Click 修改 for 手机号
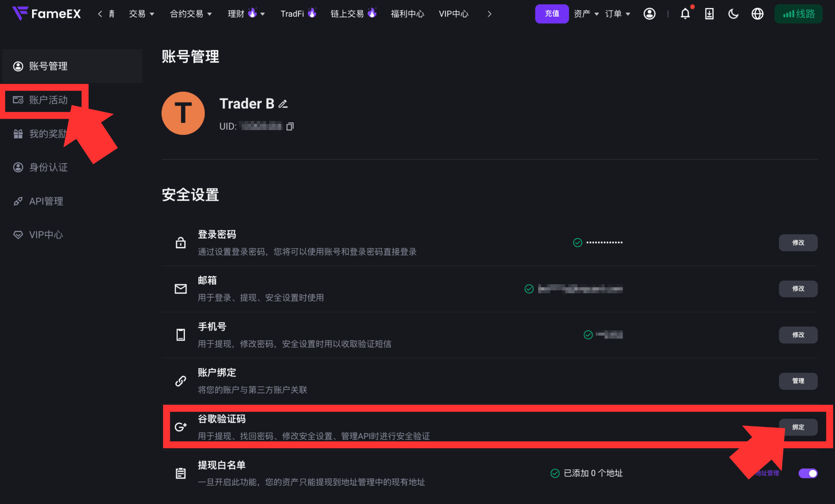This screenshot has height=504, width=835. pos(798,335)
